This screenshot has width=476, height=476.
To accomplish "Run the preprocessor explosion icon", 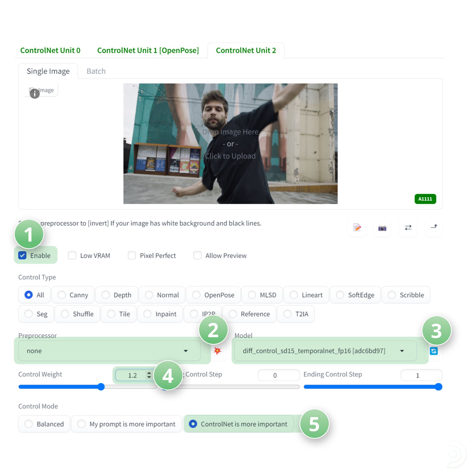I will coord(218,351).
